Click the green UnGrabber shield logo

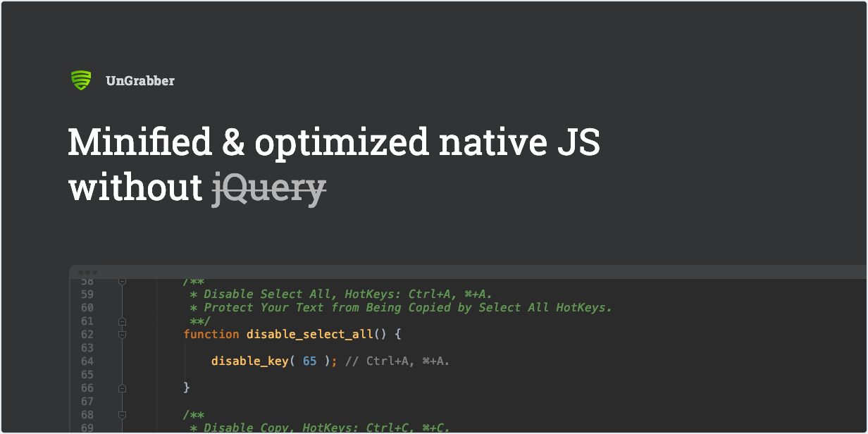tap(81, 80)
